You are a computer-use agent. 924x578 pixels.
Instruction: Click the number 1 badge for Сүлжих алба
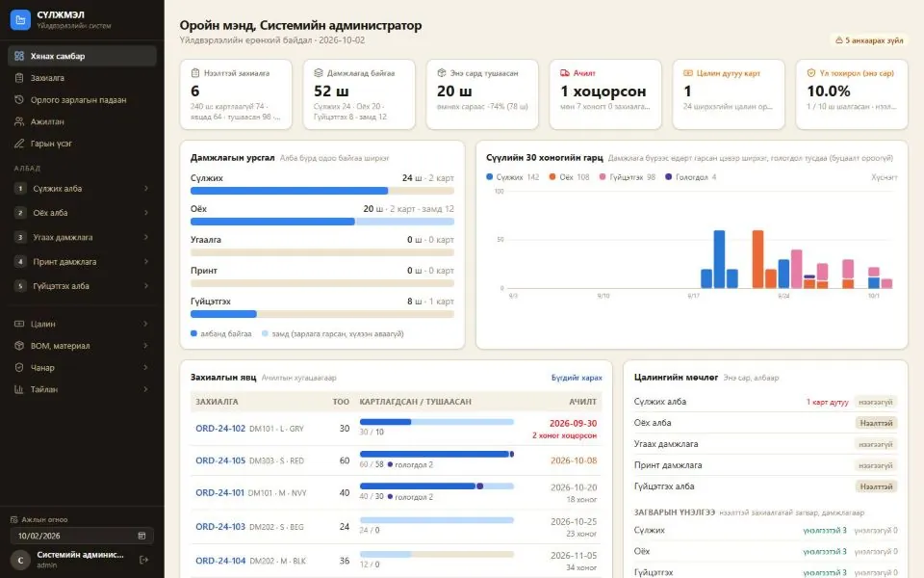tap(20, 189)
